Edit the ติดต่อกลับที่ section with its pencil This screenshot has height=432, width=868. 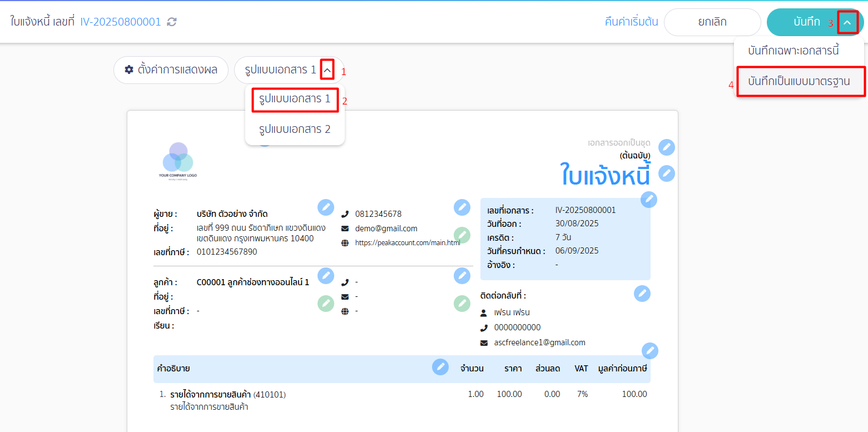(x=642, y=294)
